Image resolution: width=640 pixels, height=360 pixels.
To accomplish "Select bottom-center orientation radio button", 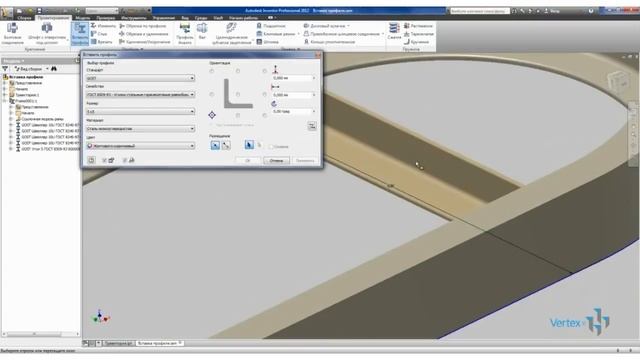I will tap(238, 116).
